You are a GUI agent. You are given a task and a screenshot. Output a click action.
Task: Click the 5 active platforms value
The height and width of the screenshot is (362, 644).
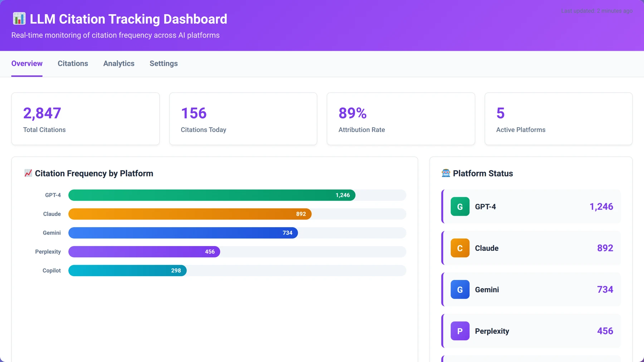(x=500, y=113)
